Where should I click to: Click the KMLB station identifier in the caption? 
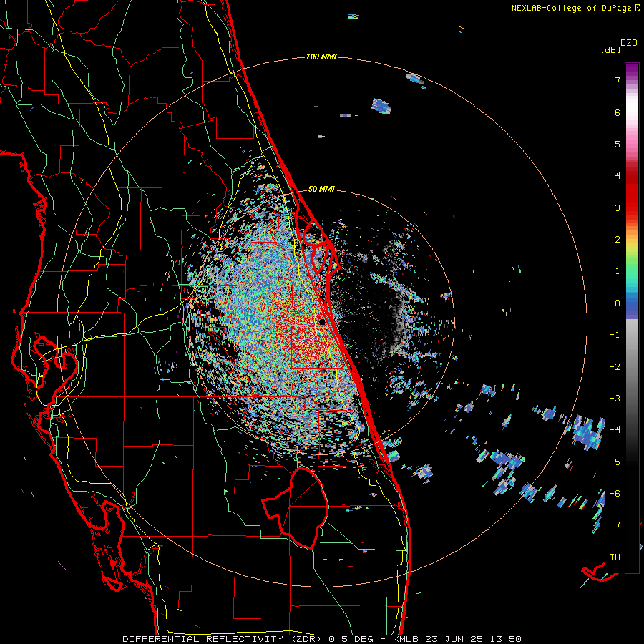406,639
